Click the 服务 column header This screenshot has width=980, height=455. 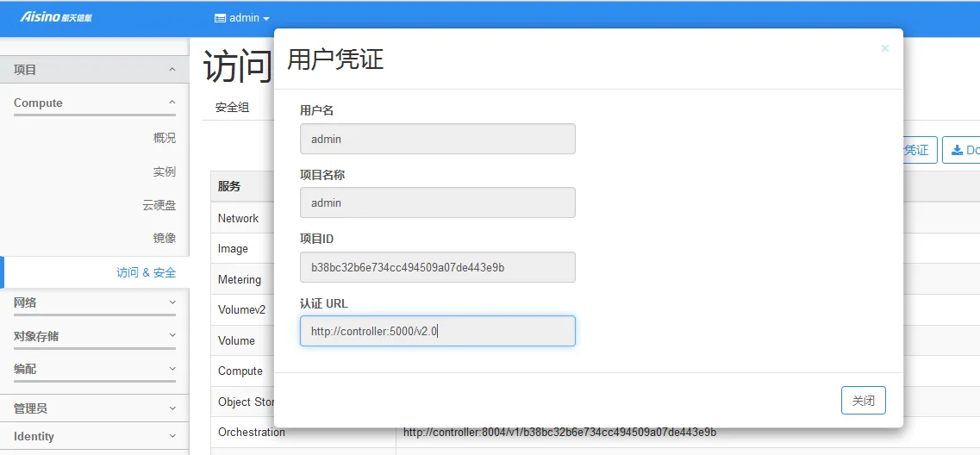[229, 186]
